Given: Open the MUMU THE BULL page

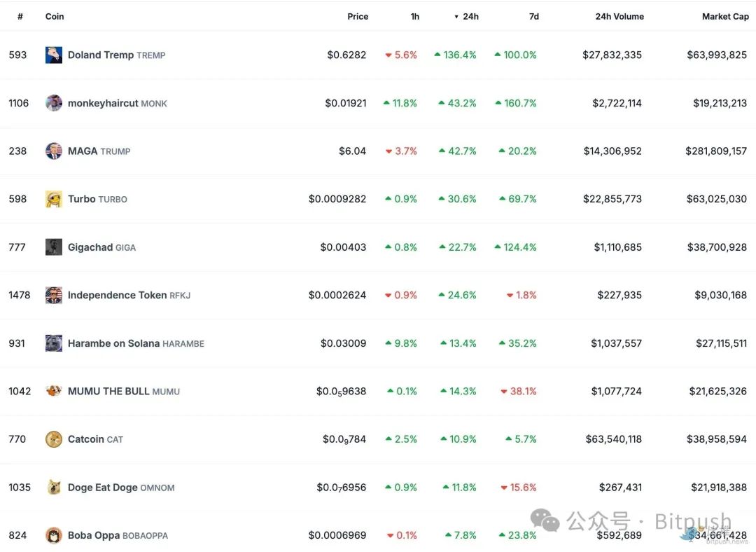Looking at the screenshot, I should 108,392.
